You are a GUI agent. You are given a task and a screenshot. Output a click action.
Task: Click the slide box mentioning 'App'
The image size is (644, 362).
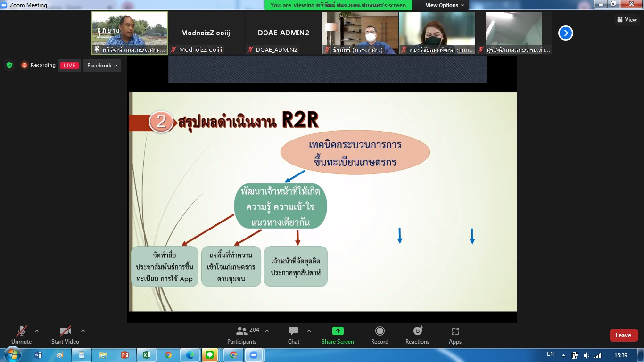point(165,266)
